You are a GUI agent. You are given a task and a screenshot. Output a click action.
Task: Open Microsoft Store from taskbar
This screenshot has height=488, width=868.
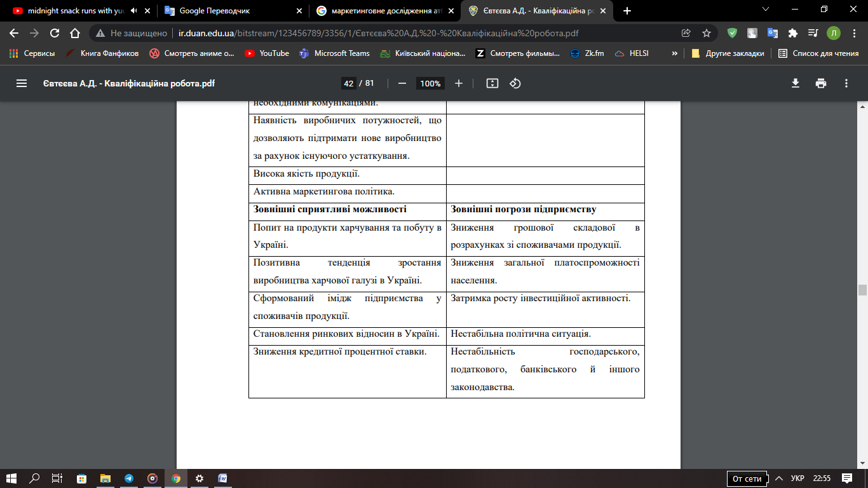click(81, 478)
